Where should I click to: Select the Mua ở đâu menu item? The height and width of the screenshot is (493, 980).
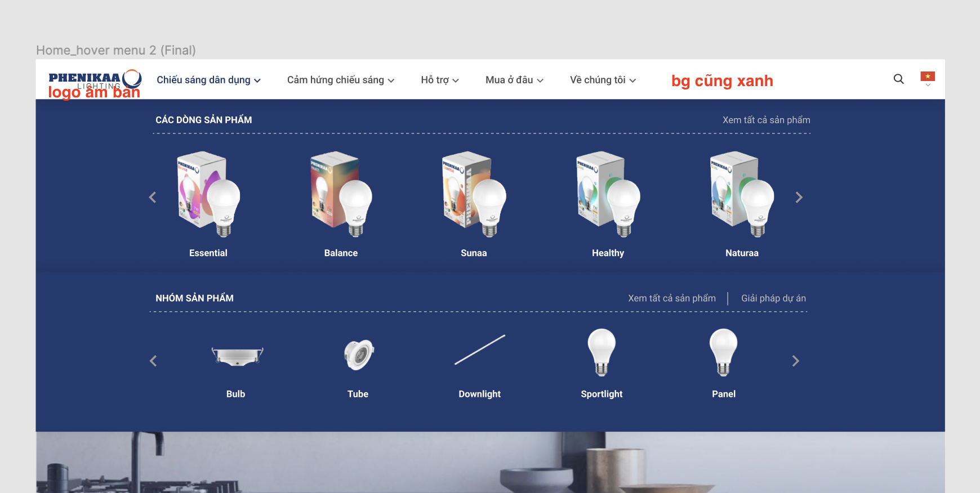coord(514,80)
